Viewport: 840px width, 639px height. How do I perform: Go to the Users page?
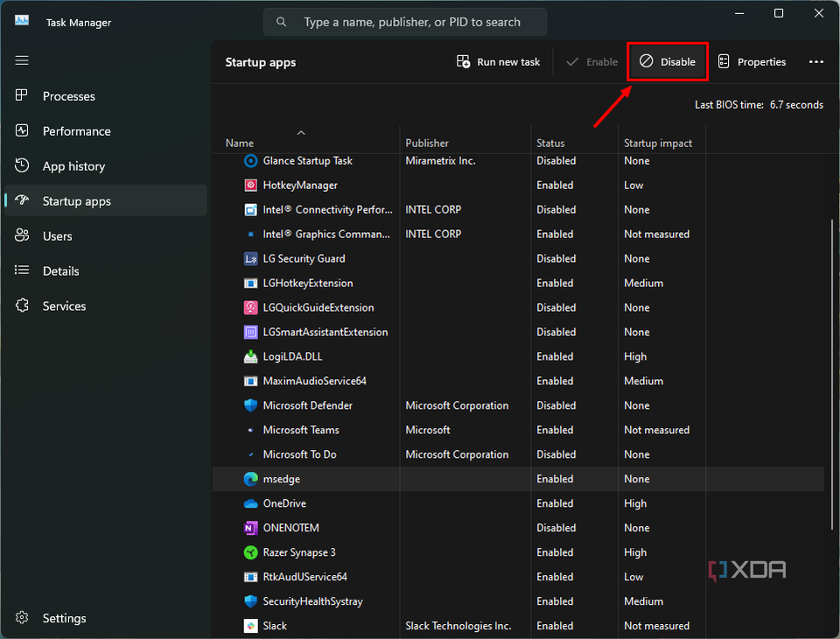pos(106,235)
